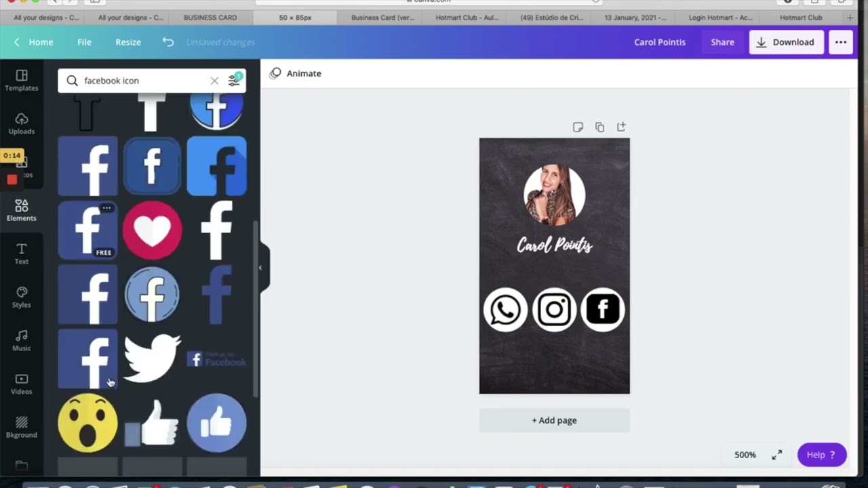The image size is (868, 488).
Task: Pick the Facebook element labeled FREE
Action: [x=87, y=230]
